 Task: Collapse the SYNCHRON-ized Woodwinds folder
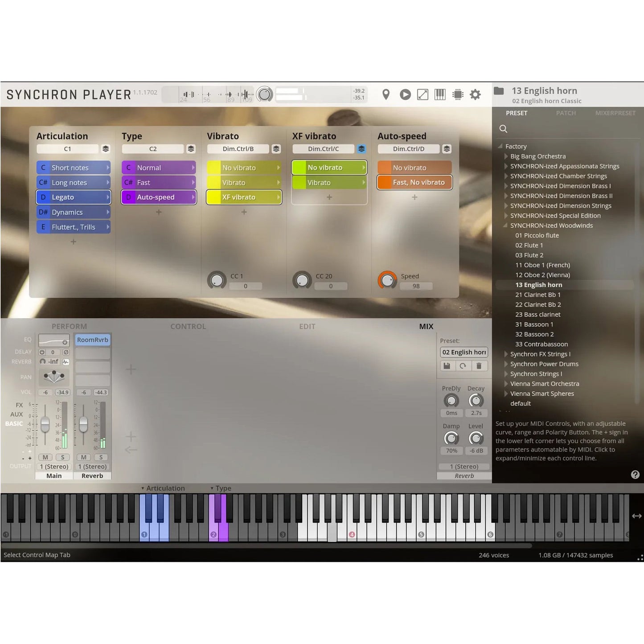[505, 226]
